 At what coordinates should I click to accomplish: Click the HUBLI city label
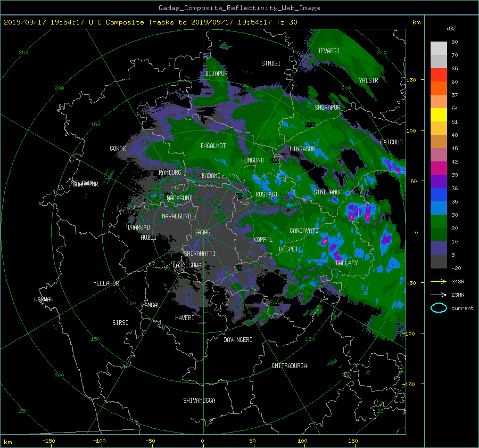coord(148,238)
